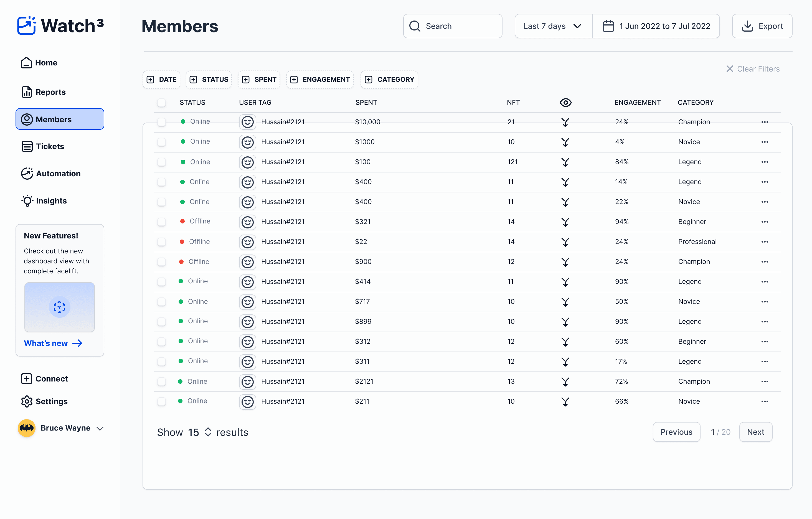Viewport: 812px width, 519px height.
Task: Click the Next page button
Action: (x=756, y=432)
